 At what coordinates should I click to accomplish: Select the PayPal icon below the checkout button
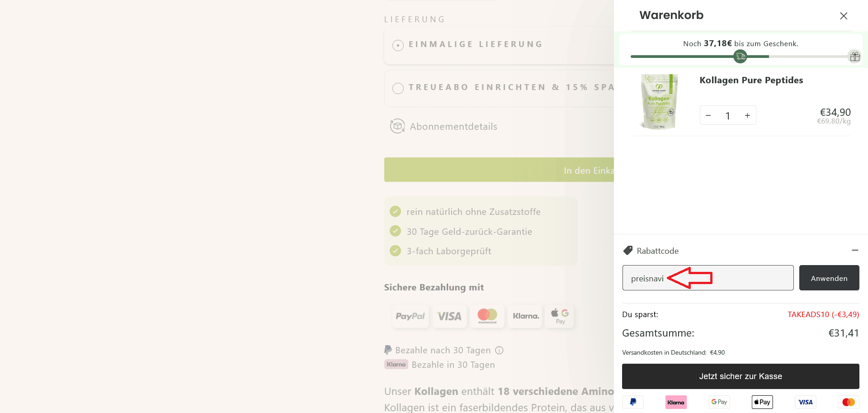point(633,402)
